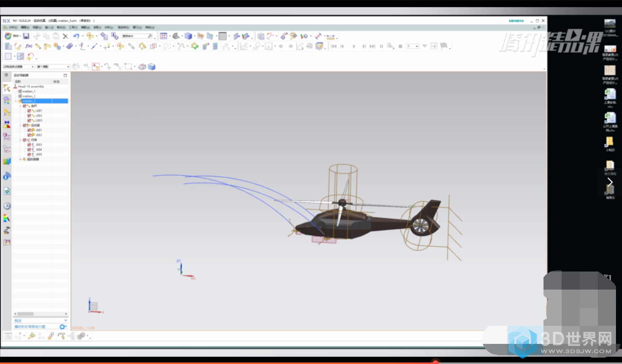Click the gear coupler icon
622x364 pixels.
(x=58, y=46)
